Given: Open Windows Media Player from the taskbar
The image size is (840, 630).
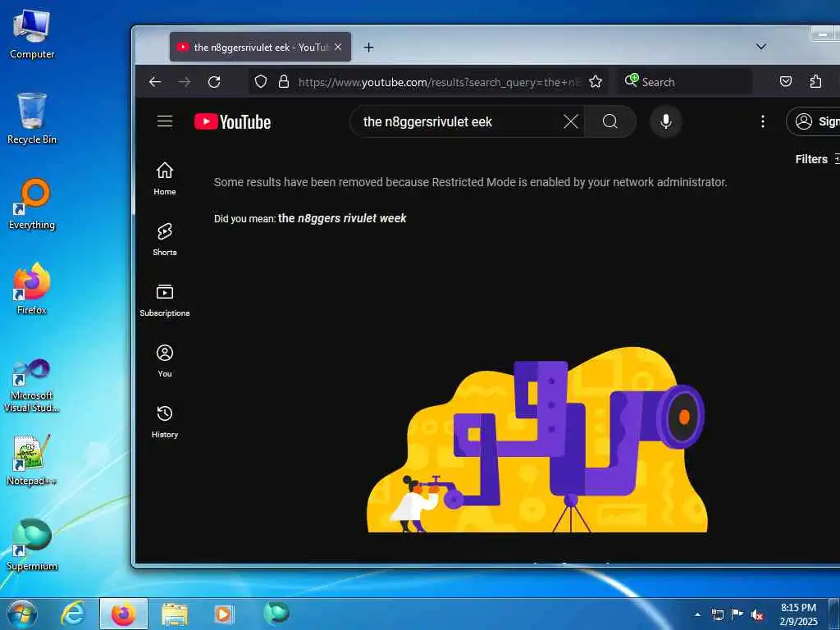Looking at the screenshot, I should pyautogui.click(x=224, y=614).
